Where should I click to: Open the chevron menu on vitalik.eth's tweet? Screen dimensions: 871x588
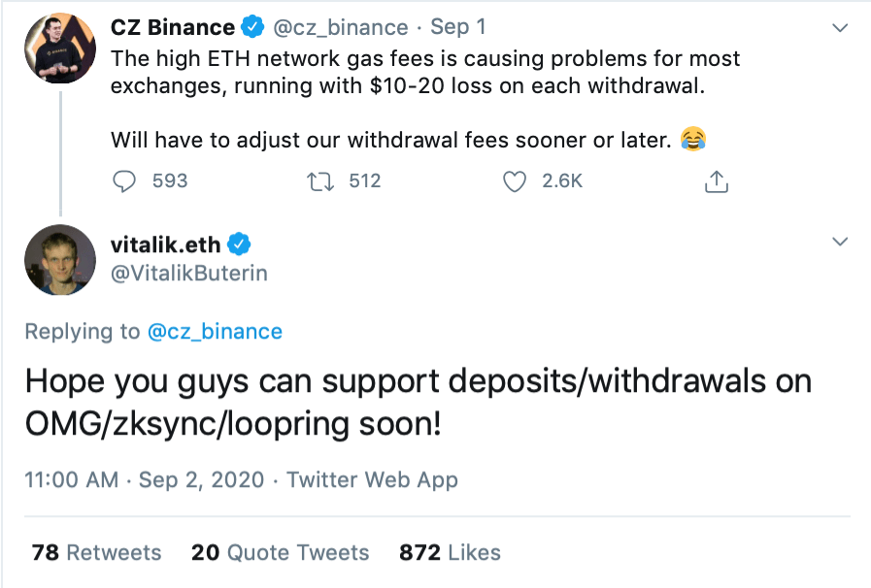(x=841, y=242)
